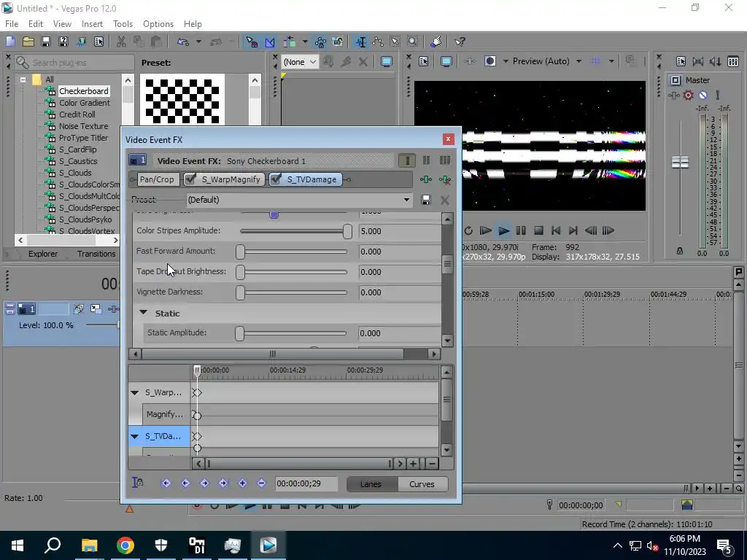Image resolution: width=747 pixels, height=560 pixels.
Task: Click the What's This help icon
Action: [x=460, y=42]
